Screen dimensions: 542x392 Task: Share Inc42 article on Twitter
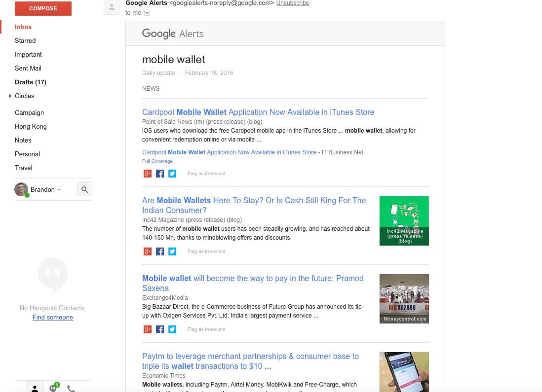[x=172, y=251]
